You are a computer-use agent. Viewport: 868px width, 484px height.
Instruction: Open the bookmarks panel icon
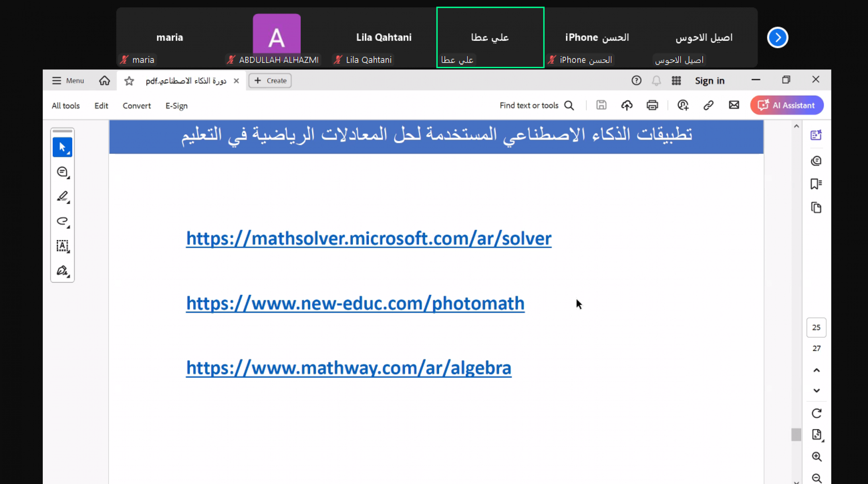[x=816, y=184]
